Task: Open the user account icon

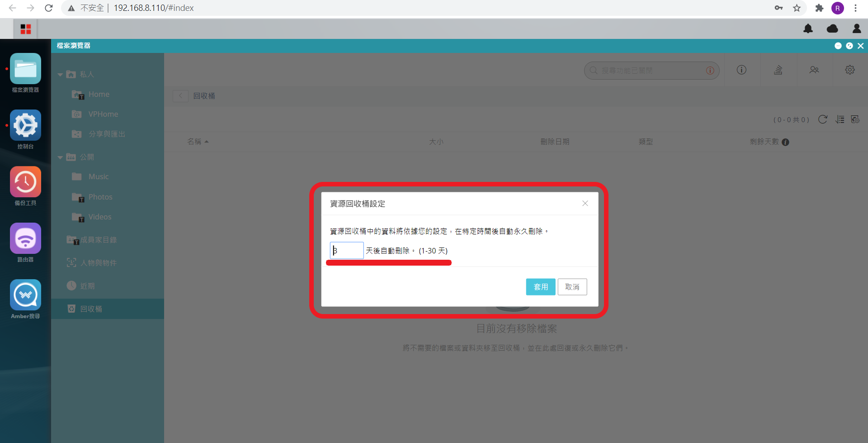Action: (856, 29)
